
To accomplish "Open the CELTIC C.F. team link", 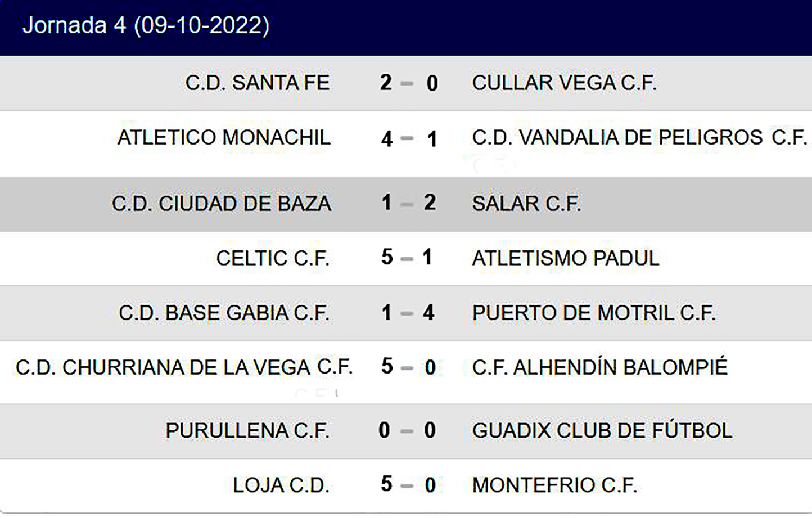I will [273, 258].
